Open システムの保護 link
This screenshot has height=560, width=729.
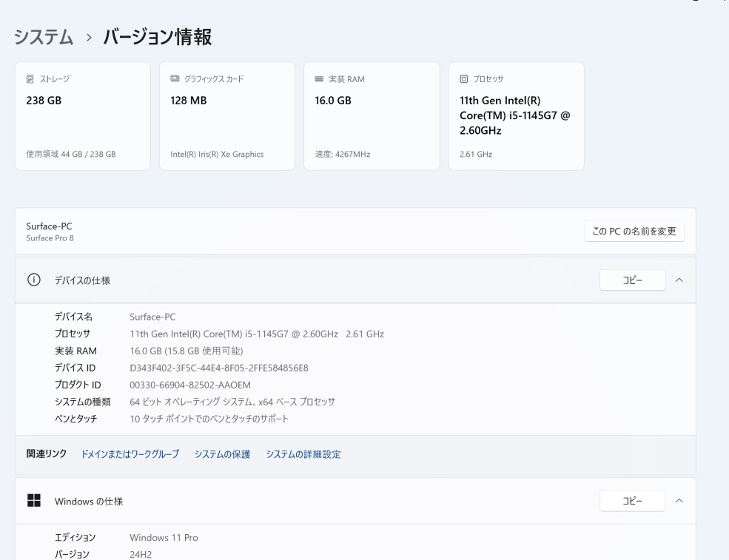tap(222, 454)
